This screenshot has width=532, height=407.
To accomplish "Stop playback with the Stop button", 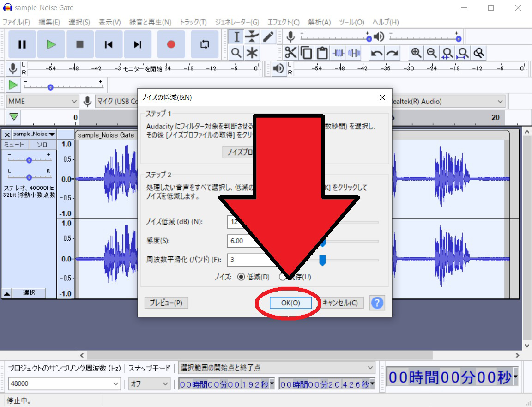I will point(80,44).
